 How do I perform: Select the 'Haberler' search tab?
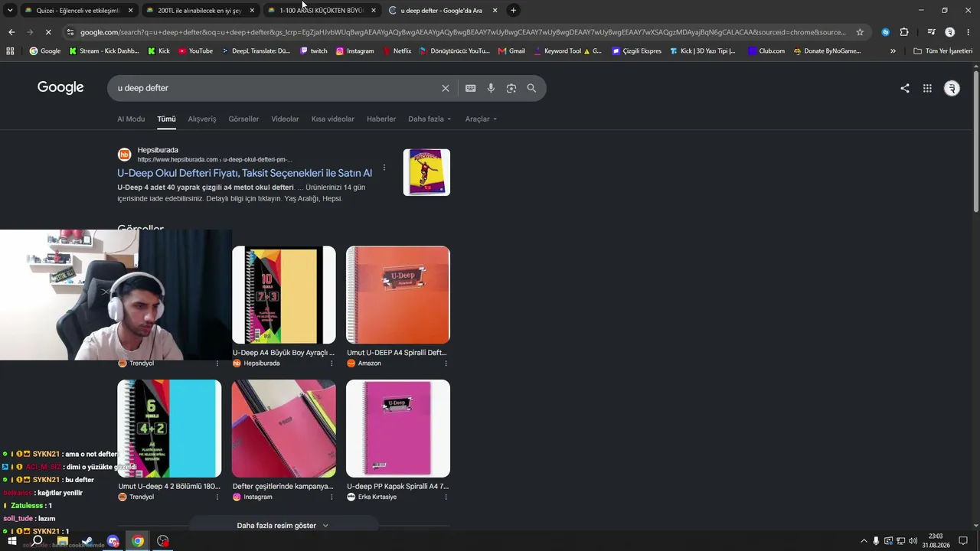(x=381, y=119)
